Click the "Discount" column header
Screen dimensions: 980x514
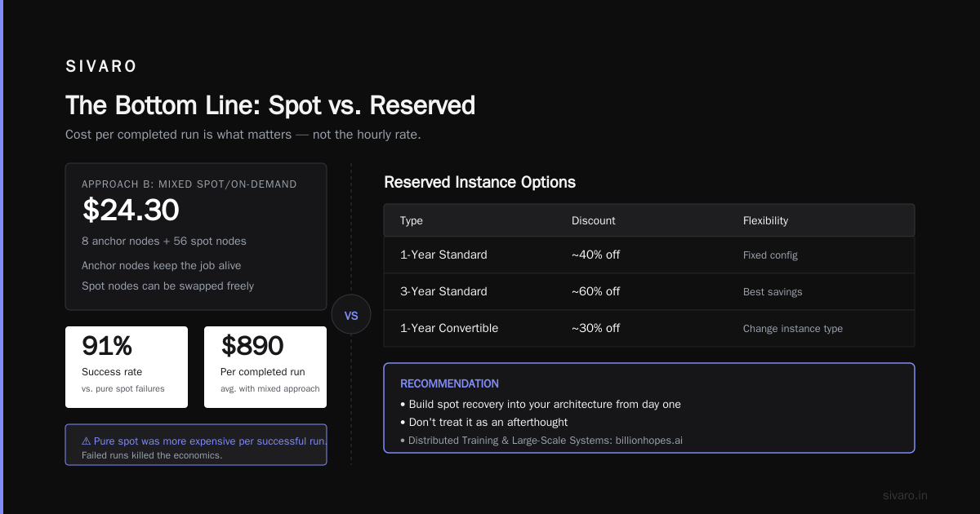[594, 220]
